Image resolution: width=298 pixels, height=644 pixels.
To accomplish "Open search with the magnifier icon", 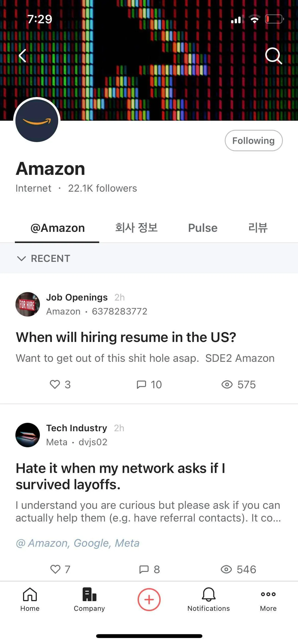I will coord(273,56).
